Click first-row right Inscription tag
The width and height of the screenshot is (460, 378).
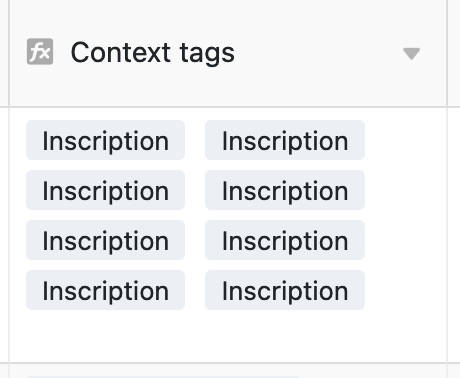[285, 140]
